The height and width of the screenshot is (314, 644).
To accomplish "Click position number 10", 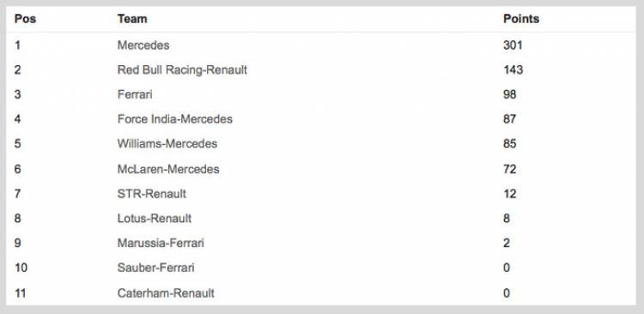I will (21, 268).
